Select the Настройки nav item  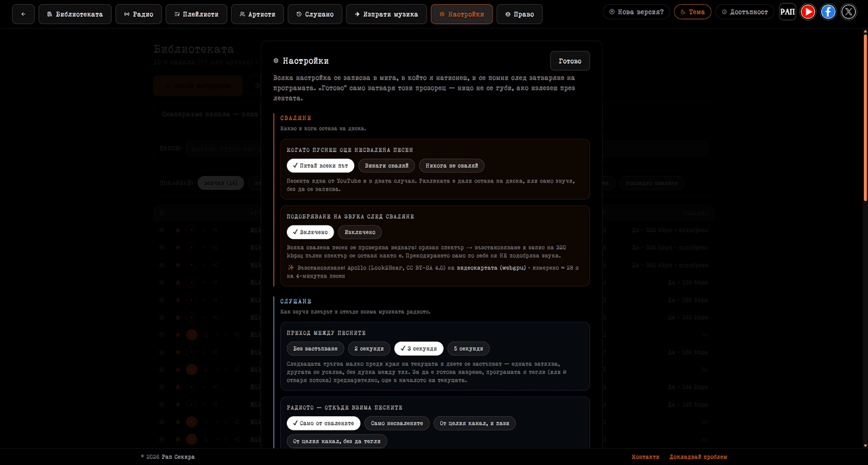pos(462,14)
